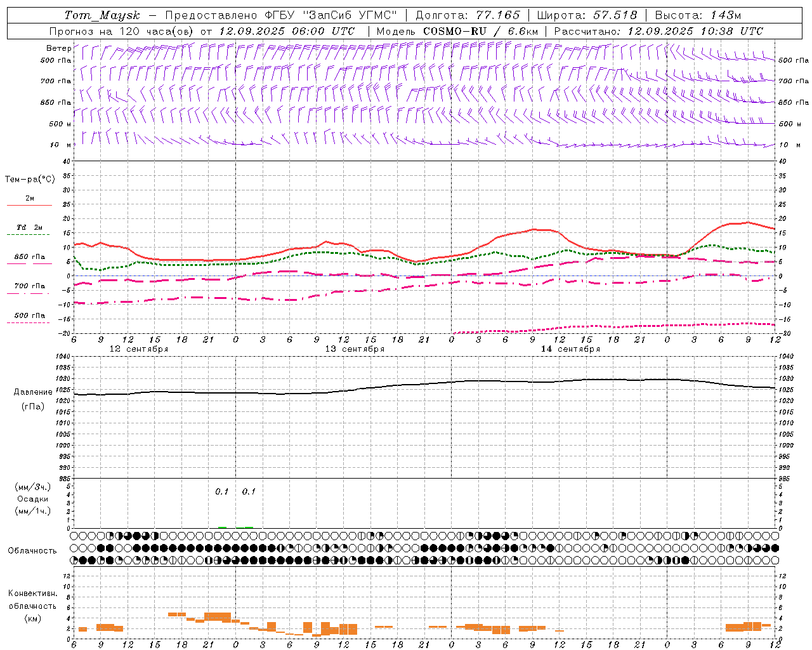Click the Тем-ра(°C) temperature panel label
This screenshot has width=812, height=650.
click(30, 180)
